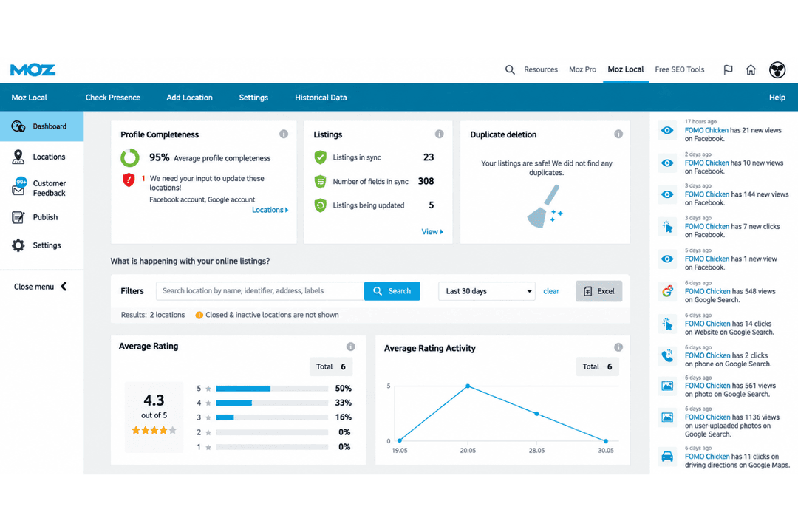The image size is (798, 532).
Task: Click the Publish sidebar icon
Action: [18, 217]
